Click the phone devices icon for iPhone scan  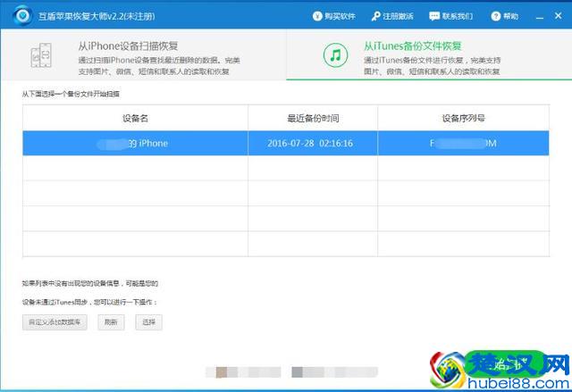[41, 55]
